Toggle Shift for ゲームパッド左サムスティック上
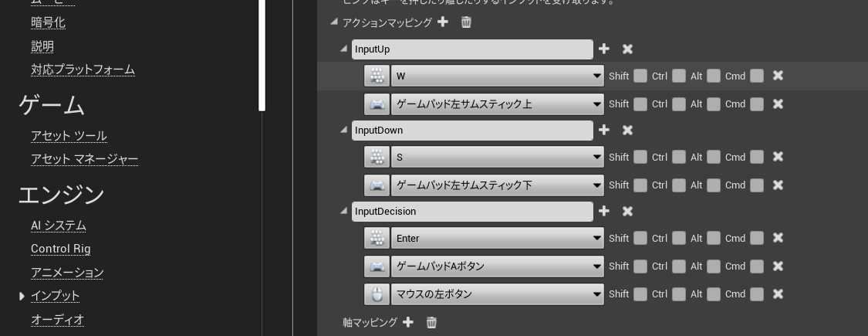The image size is (868, 336). pos(640,104)
